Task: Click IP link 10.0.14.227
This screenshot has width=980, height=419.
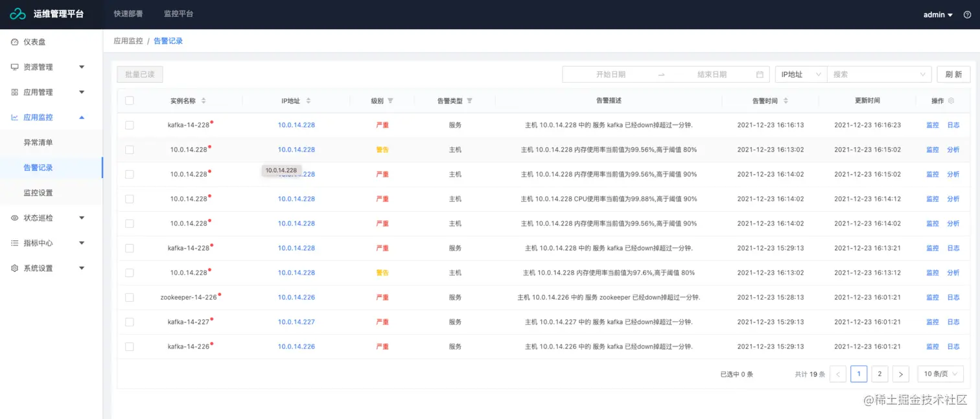Action: coord(296,323)
